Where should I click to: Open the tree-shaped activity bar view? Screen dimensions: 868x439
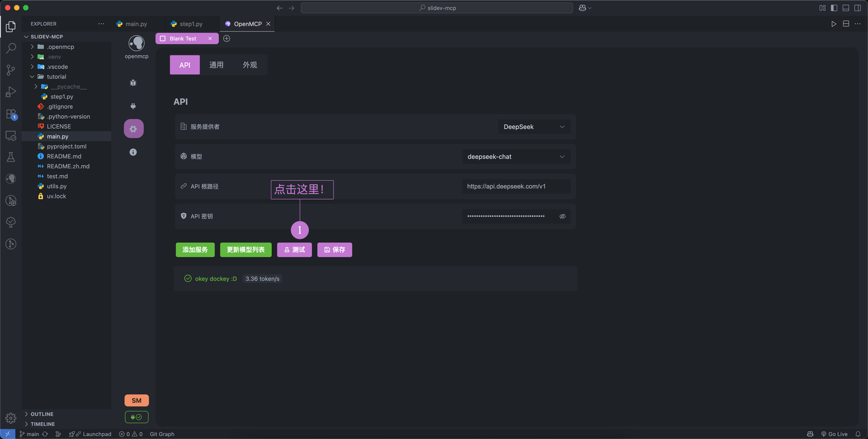pyautogui.click(x=10, y=223)
